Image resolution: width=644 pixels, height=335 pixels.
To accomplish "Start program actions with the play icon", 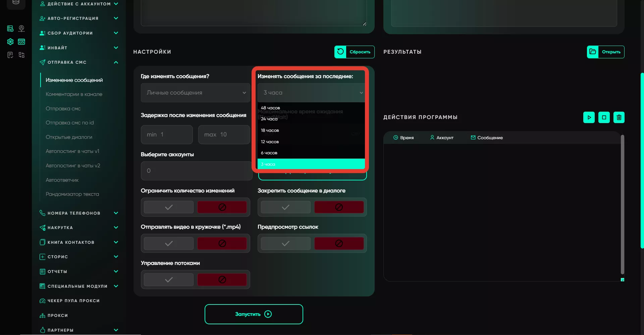I will click(589, 117).
